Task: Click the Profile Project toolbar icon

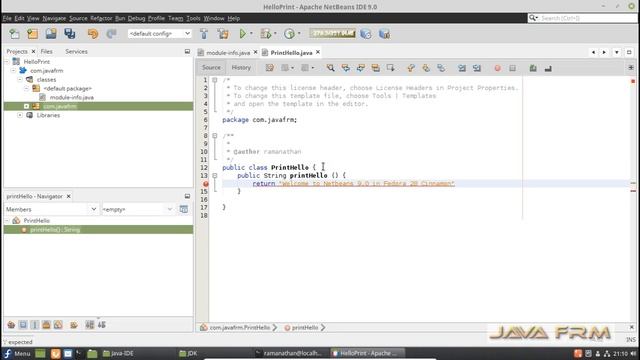Action: pos(289,34)
